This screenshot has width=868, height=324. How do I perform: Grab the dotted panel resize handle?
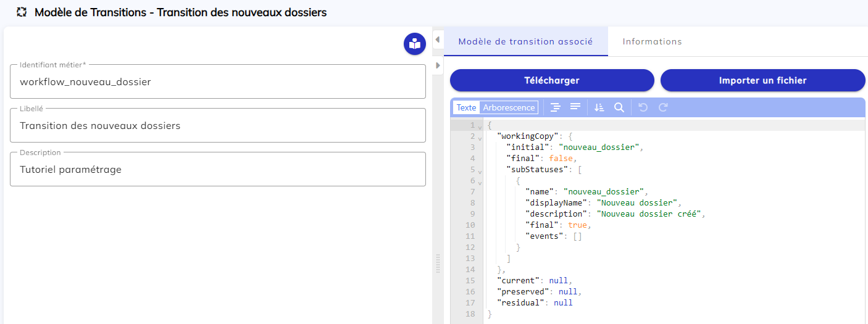[x=438, y=263]
